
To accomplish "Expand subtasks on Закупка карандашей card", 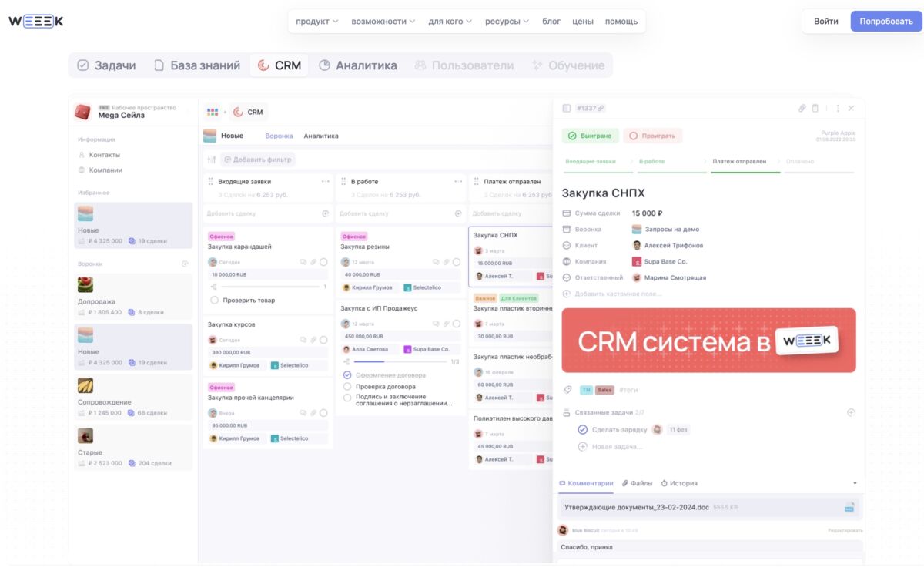I will click(x=213, y=287).
